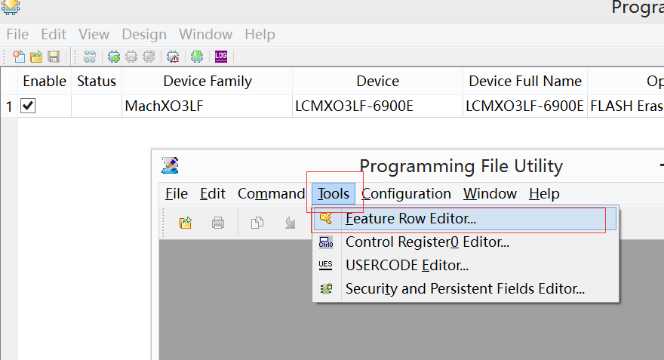Click the Open Project folder icon
This screenshot has width=664, height=360.
pos(36,56)
